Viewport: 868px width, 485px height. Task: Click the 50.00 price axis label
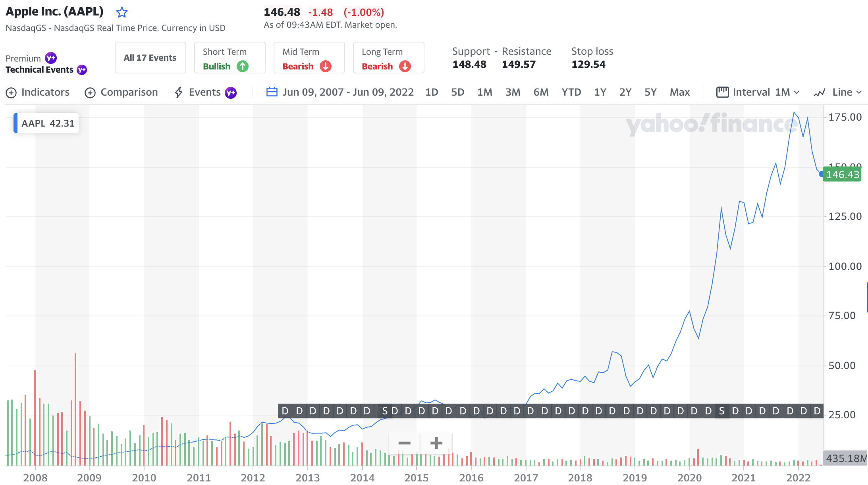(x=842, y=366)
